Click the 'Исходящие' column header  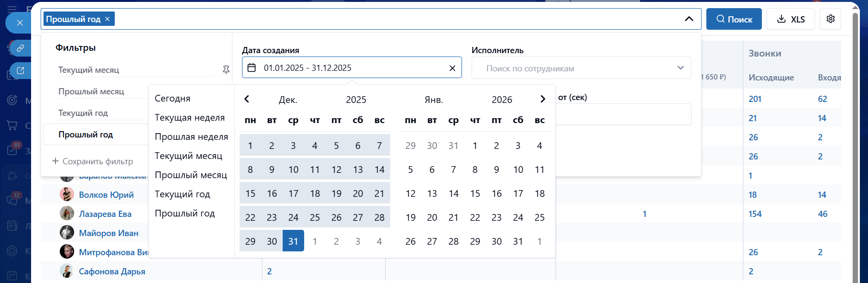(771, 78)
